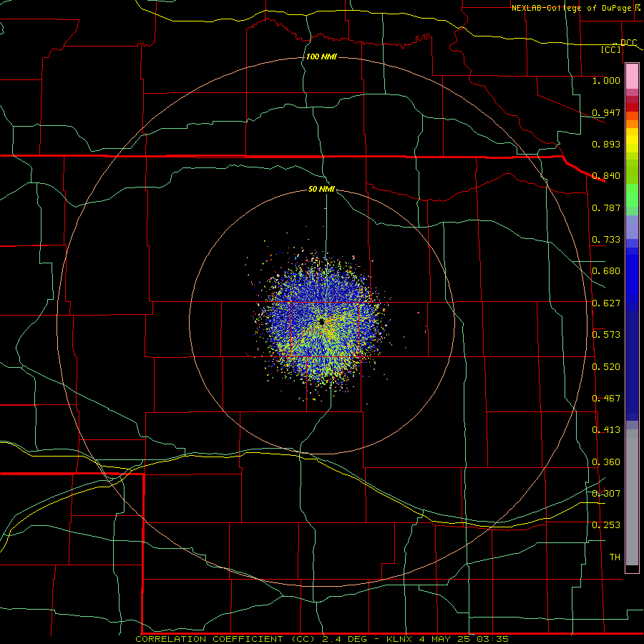Click the 50 NMI range ring label
The image size is (644, 644).
(321, 189)
